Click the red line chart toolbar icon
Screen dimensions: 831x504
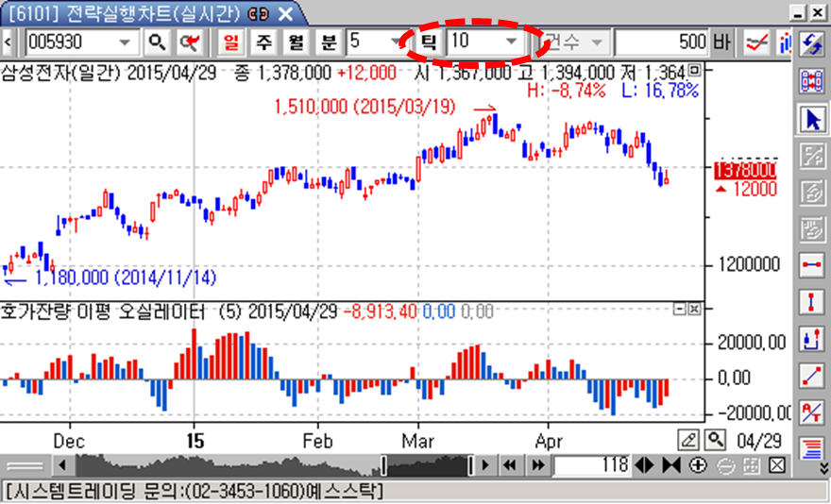click(x=755, y=42)
